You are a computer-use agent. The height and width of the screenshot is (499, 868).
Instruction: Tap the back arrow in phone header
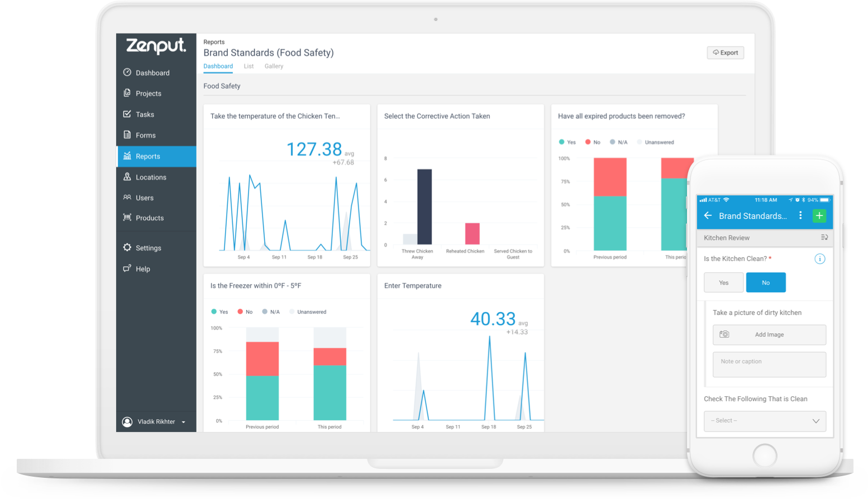click(x=708, y=216)
